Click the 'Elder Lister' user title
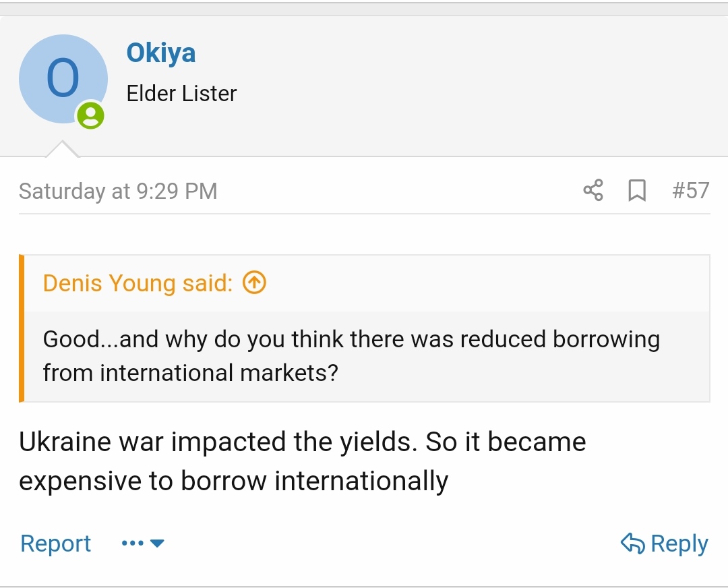 pyautogui.click(x=181, y=94)
